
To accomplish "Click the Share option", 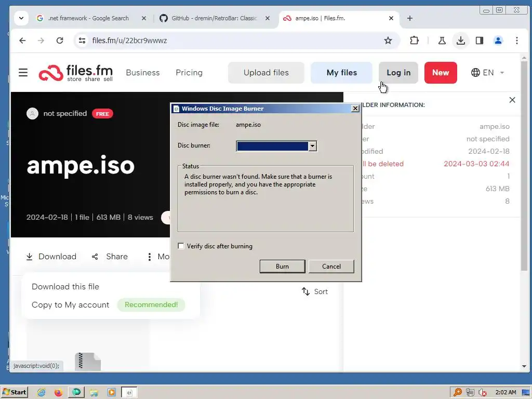I will tap(110, 257).
